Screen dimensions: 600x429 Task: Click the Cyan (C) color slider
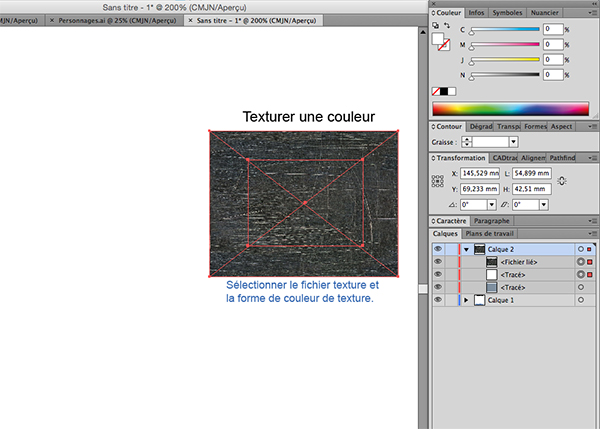click(x=503, y=32)
